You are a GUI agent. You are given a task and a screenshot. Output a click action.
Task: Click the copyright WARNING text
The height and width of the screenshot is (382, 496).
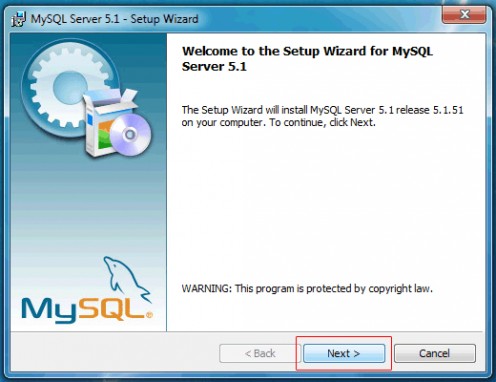pos(307,288)
